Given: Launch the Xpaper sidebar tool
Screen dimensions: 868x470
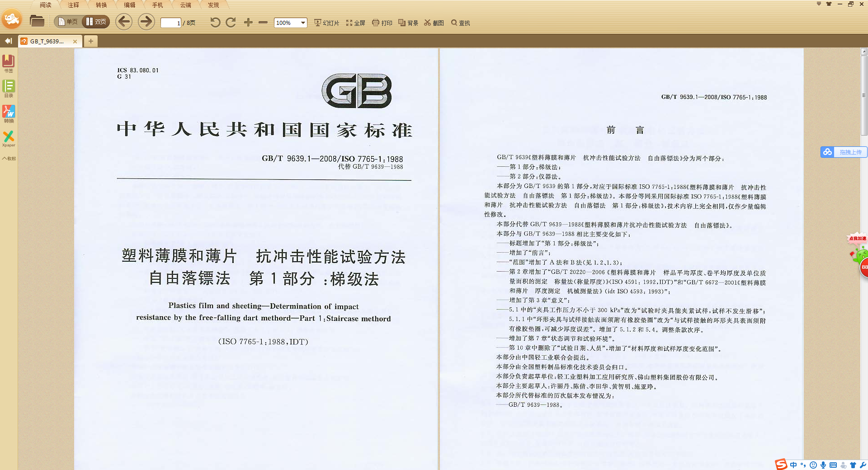Looking at the screenshot, I should [x=9, y=138].
